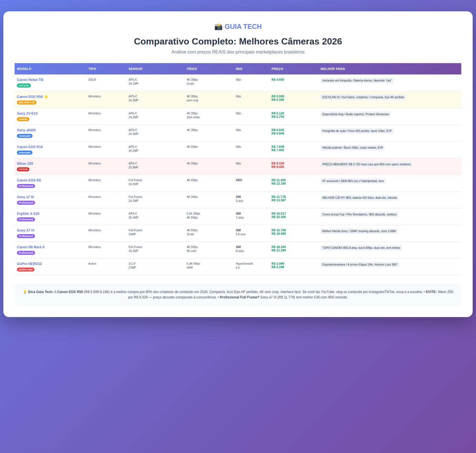Click the R$ 15.017 price
The height and width of the screenshot is (453, 476).
[x=279, y=214]
